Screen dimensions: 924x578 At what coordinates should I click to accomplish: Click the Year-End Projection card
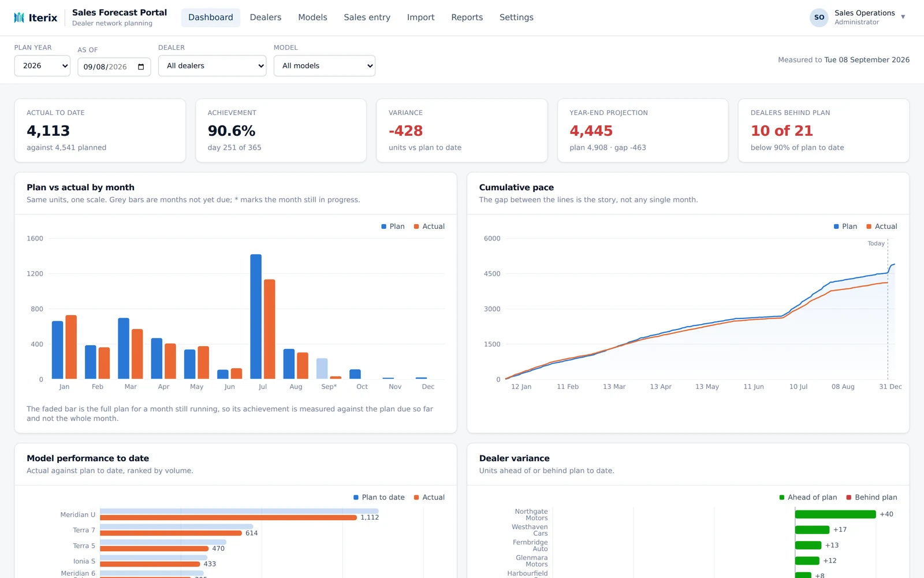click(x=643, y=131)
